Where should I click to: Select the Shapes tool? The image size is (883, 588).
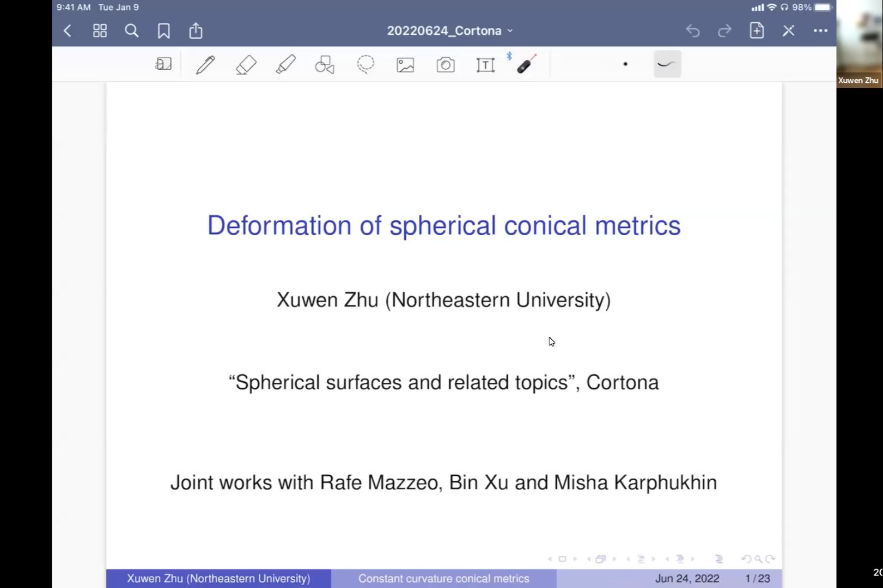[x=325, y=65]
